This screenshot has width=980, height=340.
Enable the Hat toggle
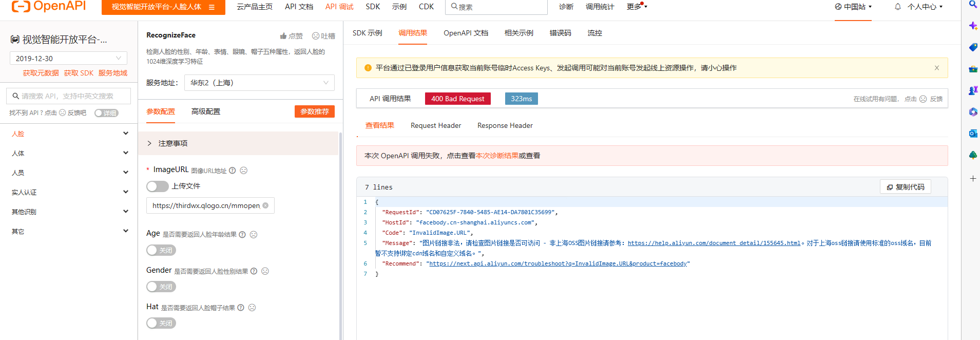(x=161, y=323)
